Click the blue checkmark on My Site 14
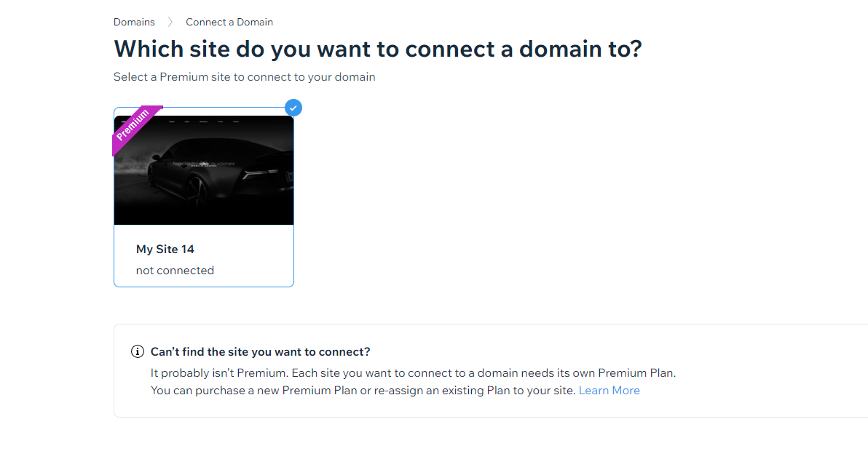Viewport: 868px width, 459px height. (293, 108)
